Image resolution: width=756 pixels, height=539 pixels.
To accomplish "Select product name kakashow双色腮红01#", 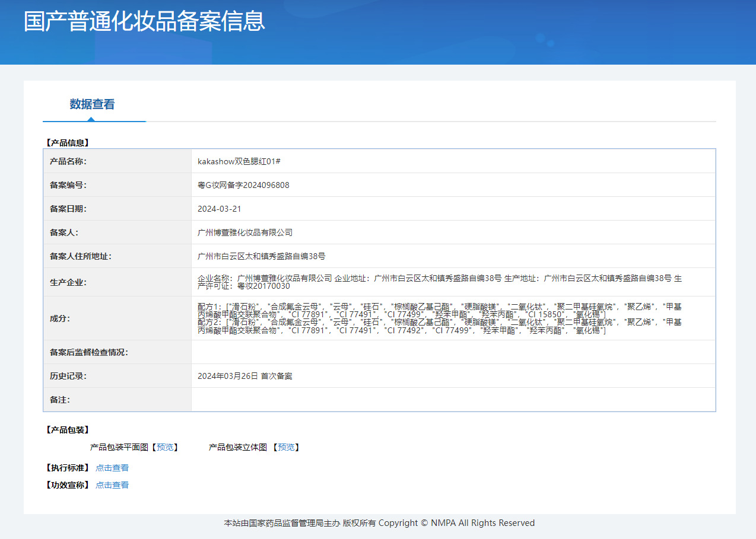I will tap(239, 161).
